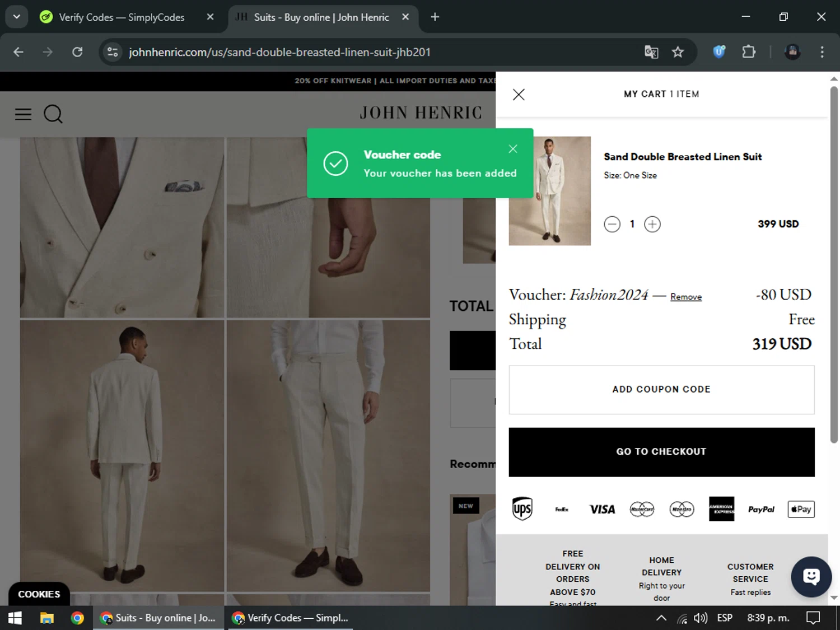
Task: Open the Sand Double Breasted Linen Suit thumbnail
Action: point(549,191)
